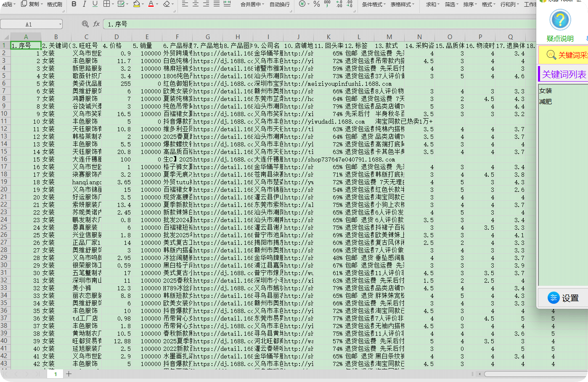Click header cell 5.销量
The image size is (588, 382).
(147, 45)
